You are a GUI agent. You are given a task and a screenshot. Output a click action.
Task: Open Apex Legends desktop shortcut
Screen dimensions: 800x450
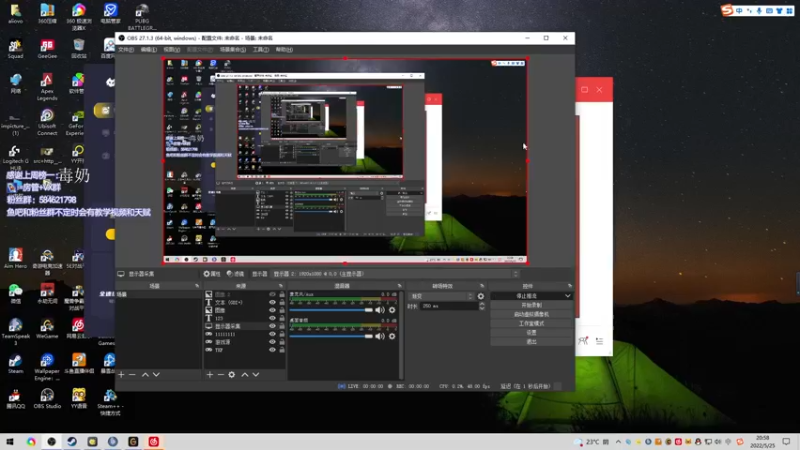click(x=47, y=87)
